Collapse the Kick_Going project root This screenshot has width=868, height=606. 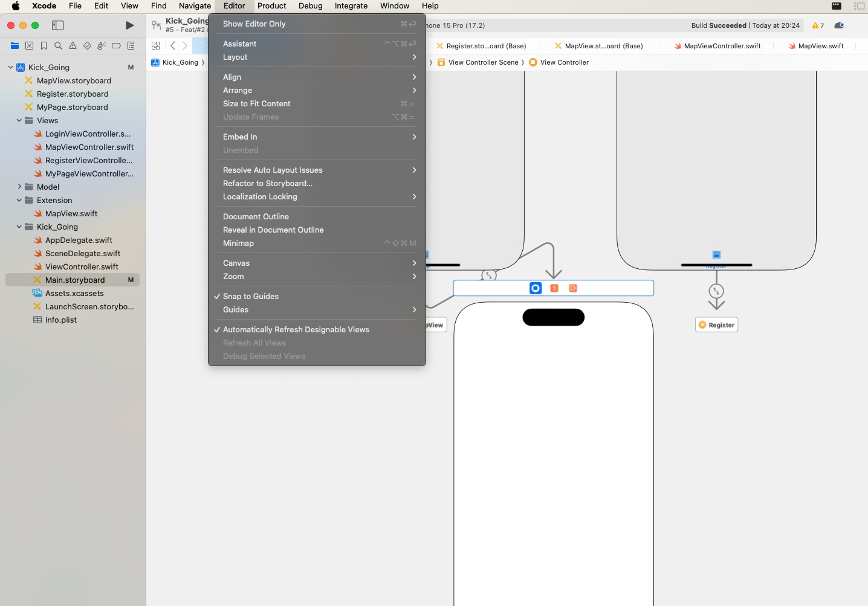[10, 68]
